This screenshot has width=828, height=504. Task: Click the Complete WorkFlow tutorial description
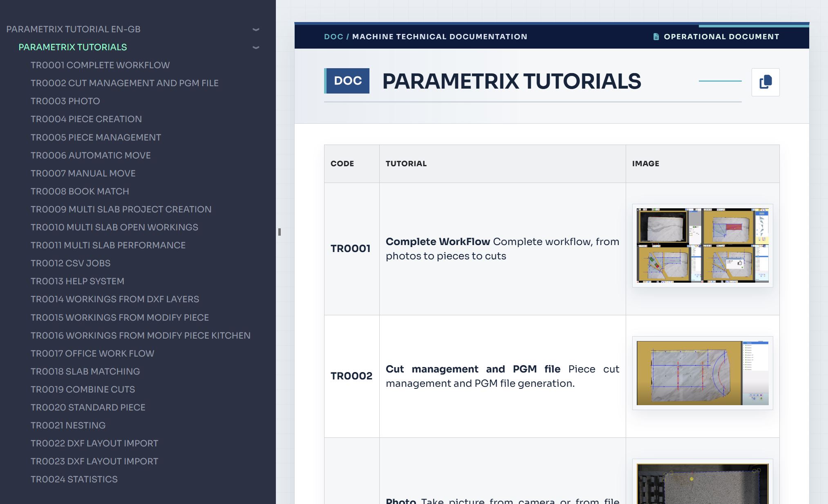coord(502,249)
